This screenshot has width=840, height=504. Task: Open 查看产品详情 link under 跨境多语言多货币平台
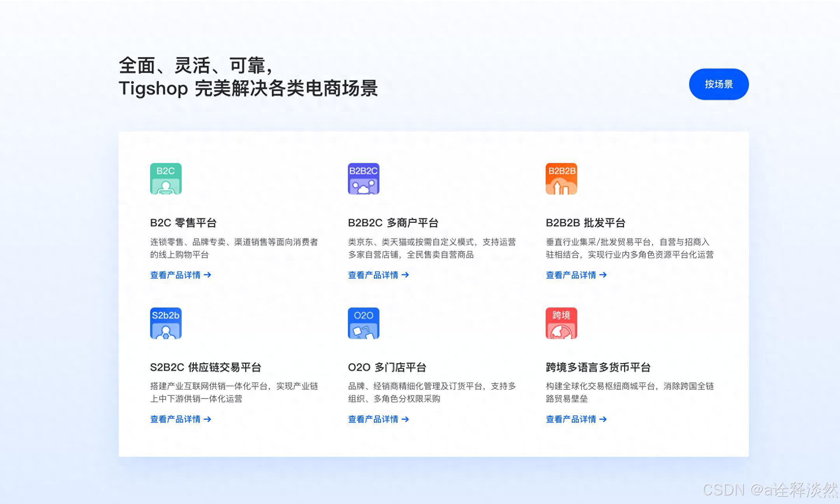(x=576, y=419)
